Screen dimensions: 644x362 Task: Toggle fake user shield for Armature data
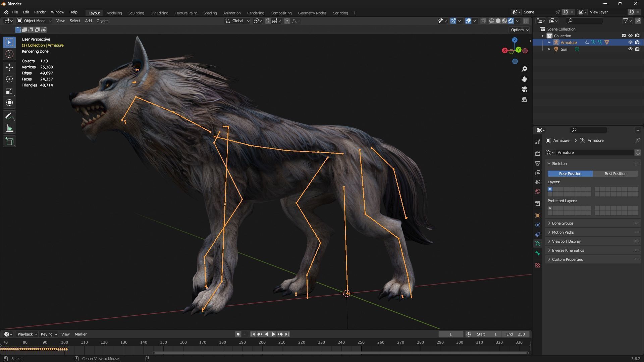pyautogui.click(x=638, y=153)
